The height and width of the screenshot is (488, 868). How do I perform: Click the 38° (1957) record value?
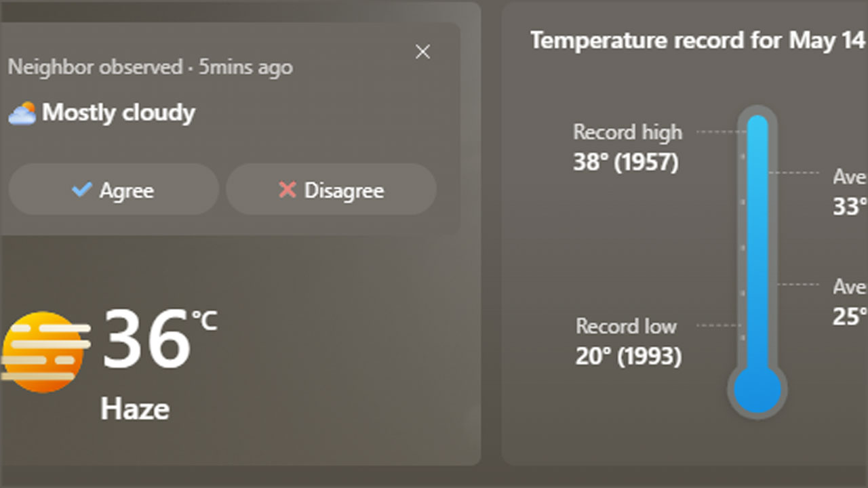point(625,163)
